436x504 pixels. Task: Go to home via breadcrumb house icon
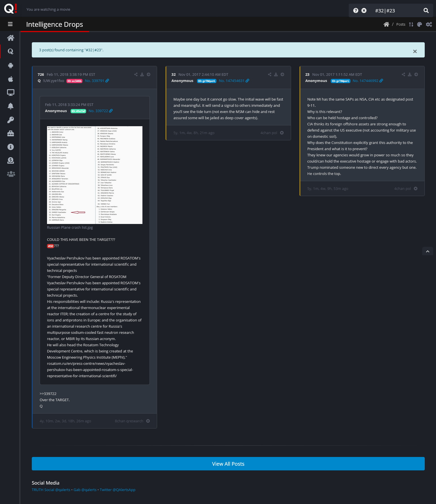click(386, 24)
